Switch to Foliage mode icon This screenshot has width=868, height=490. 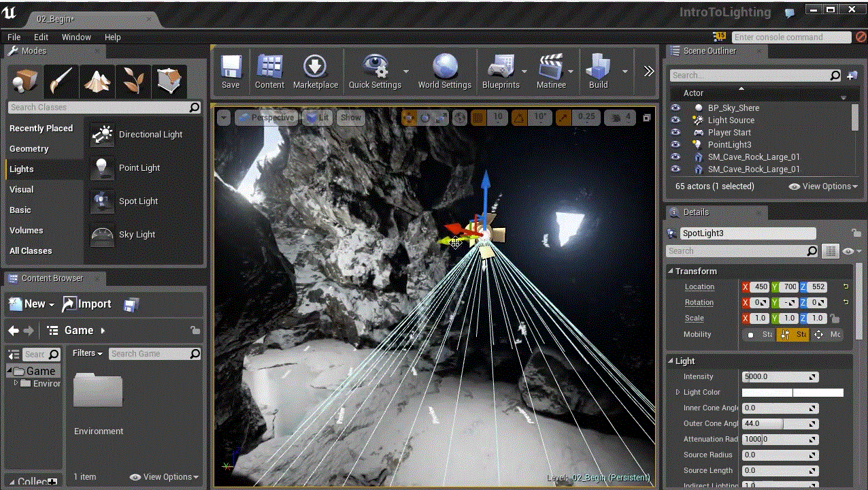133,82
